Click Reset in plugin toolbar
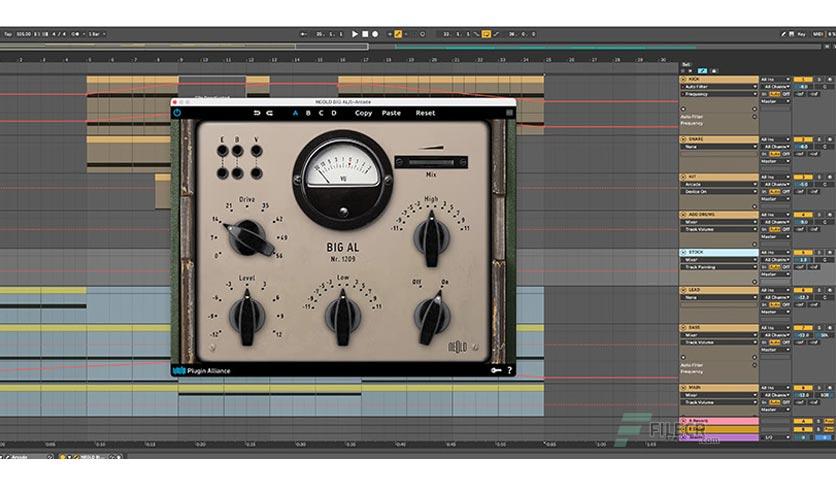Image resolution: width=836 pixels, height=484 pixels. point(425,113)
